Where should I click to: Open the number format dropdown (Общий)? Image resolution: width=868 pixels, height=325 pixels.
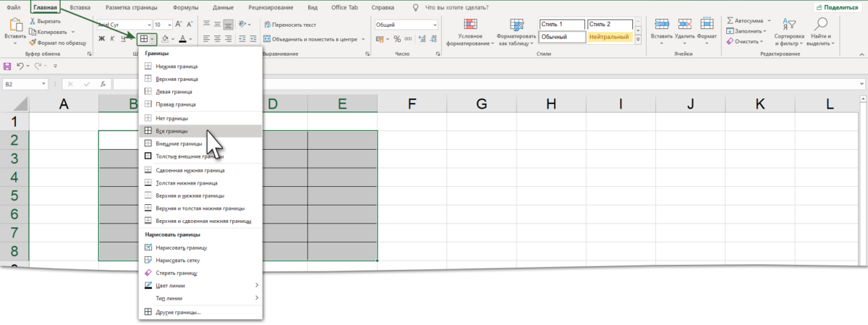pos(435,24)
